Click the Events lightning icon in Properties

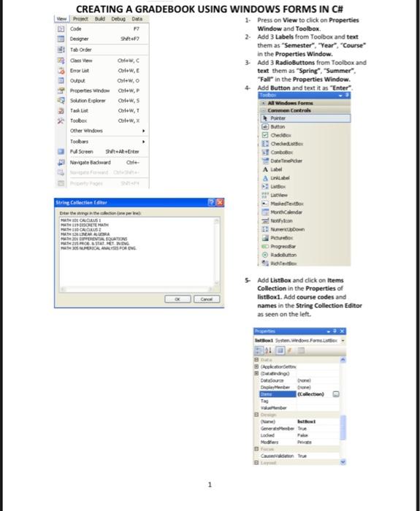(x=289, y=350)
